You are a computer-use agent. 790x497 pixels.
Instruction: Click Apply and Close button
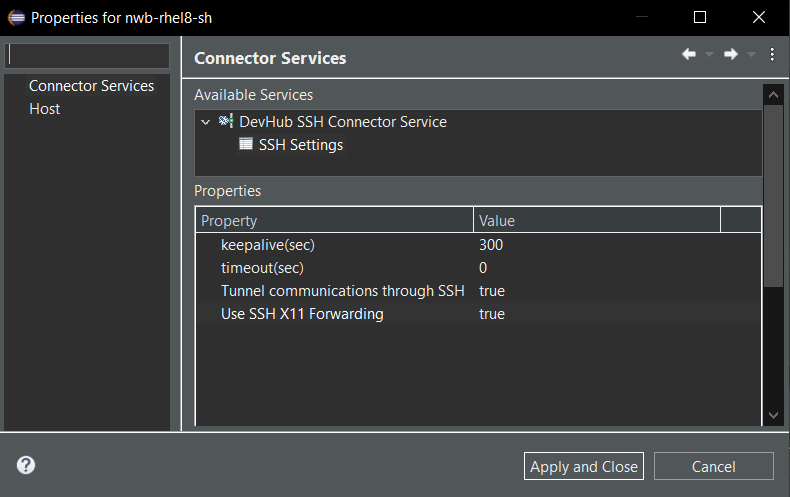click(584, 466)
